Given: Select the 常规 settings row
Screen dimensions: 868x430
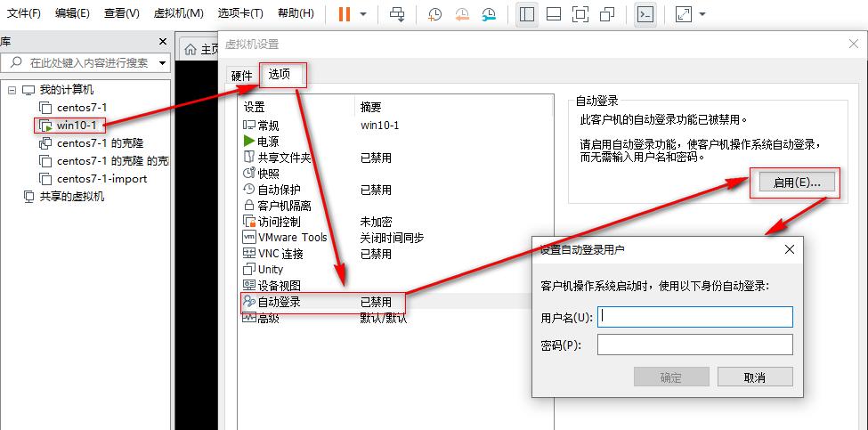Looking at the screenshot, I should click(x=395, y=126).
